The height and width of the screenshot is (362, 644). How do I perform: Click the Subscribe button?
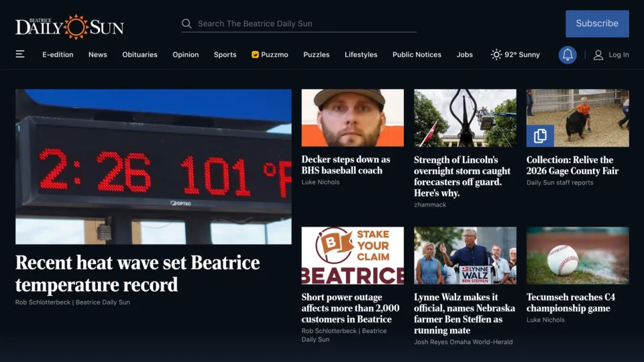(x=597, y=24)
